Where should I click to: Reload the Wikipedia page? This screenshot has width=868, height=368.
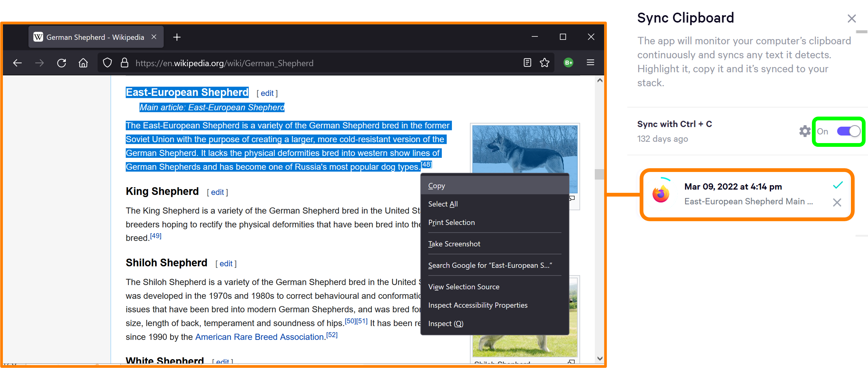(x=61, y=63)
